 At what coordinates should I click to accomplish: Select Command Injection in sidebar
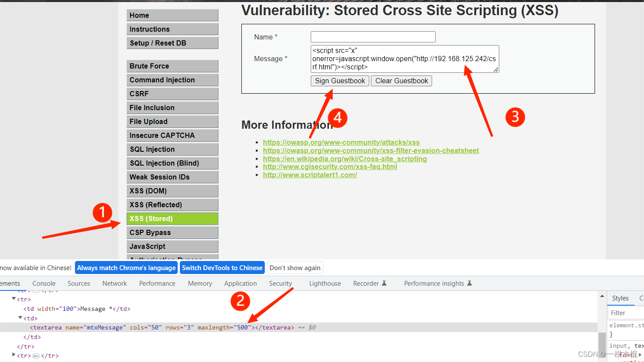pyautogui.click(x=172, y=80)
